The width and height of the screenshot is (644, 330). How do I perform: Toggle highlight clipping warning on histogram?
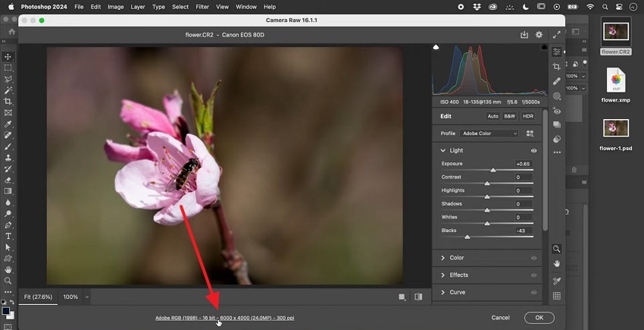[x=544, y=47]
